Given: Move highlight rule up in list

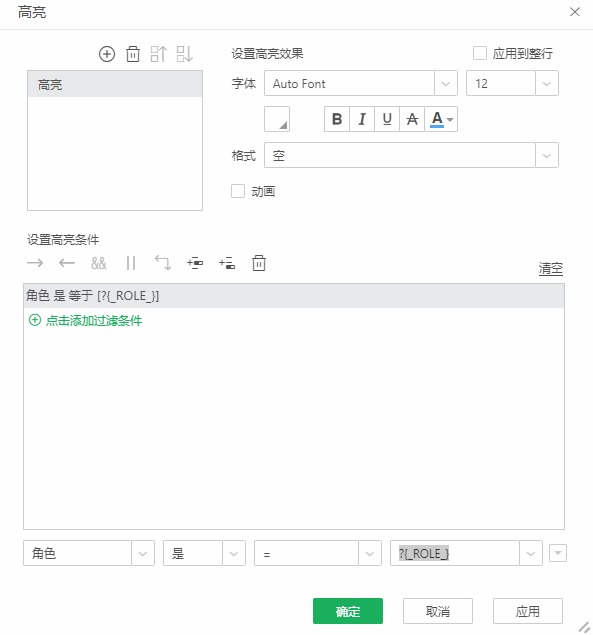Looking at the screenshot, I should coord(159,54).
